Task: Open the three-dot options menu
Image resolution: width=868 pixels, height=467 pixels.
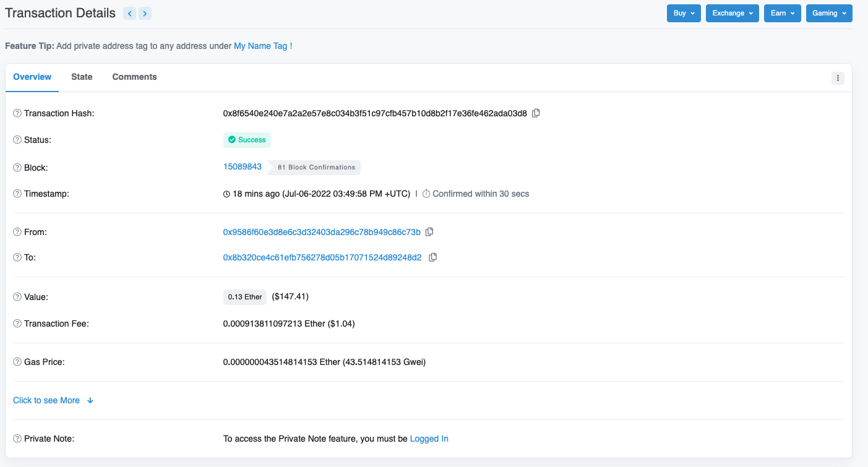Action: (838, 78)
